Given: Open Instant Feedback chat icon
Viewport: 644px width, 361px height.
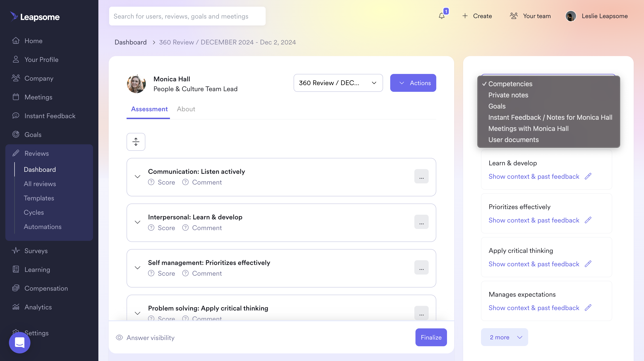Looking at the screenshot, I should (x=16, y=116).
